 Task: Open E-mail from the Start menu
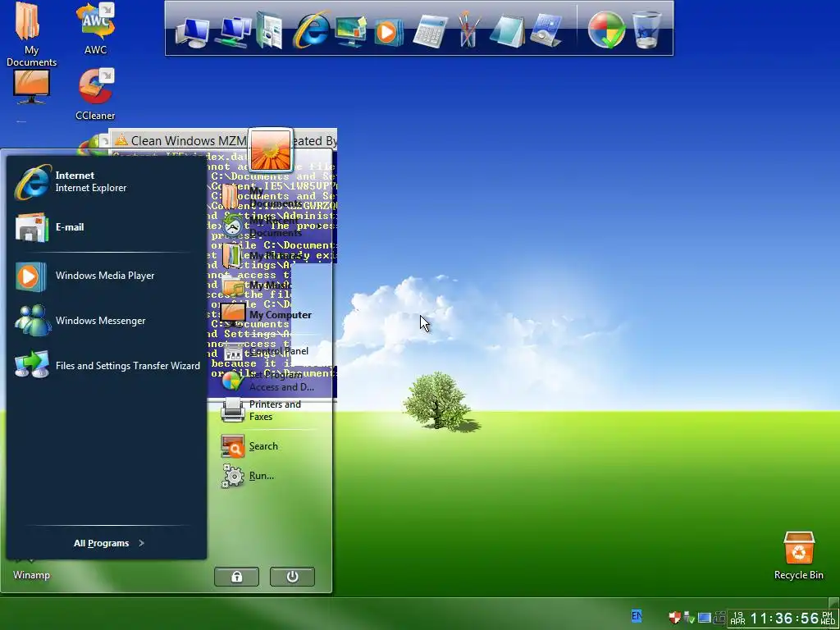[x=106, y=227]
